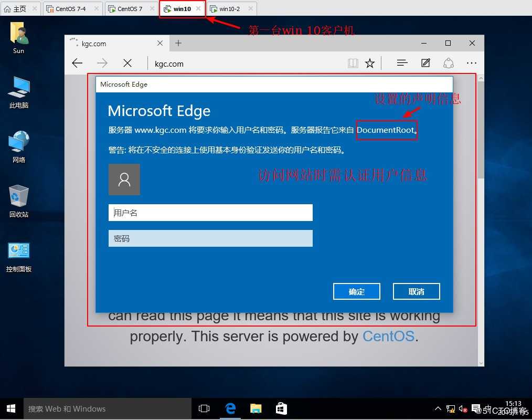Click the 搜索 Web 和 Windows box
Screen dimensions: 532x420
pos(107,409)
